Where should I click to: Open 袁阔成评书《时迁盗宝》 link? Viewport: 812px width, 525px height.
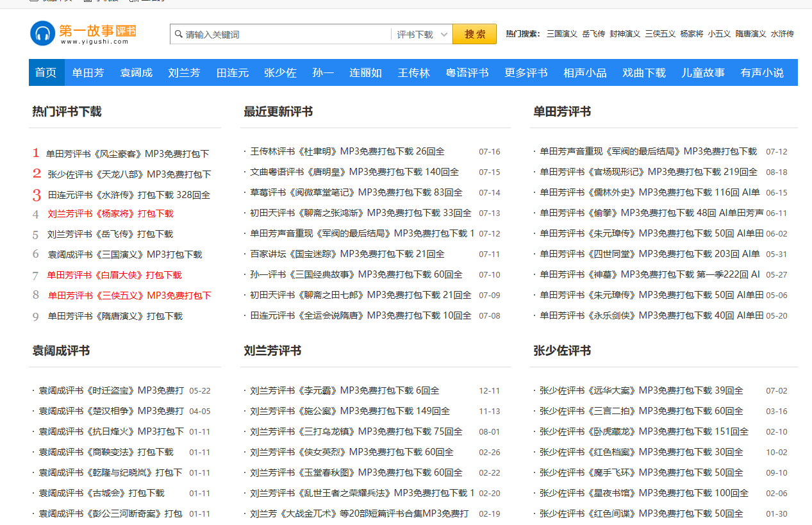[112, 390]
